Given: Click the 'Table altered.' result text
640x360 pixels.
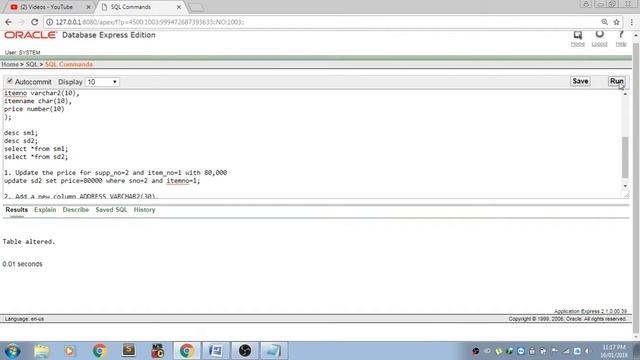Looking at the screenshot, I should 29,242.
